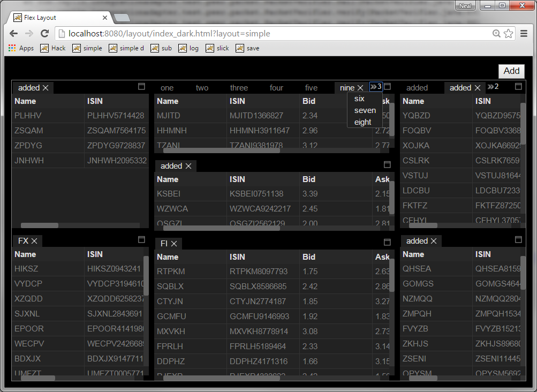Select the unselected added tab in top-right tabset
This screenshot has width=537, height=392.
tap(417, 88)
